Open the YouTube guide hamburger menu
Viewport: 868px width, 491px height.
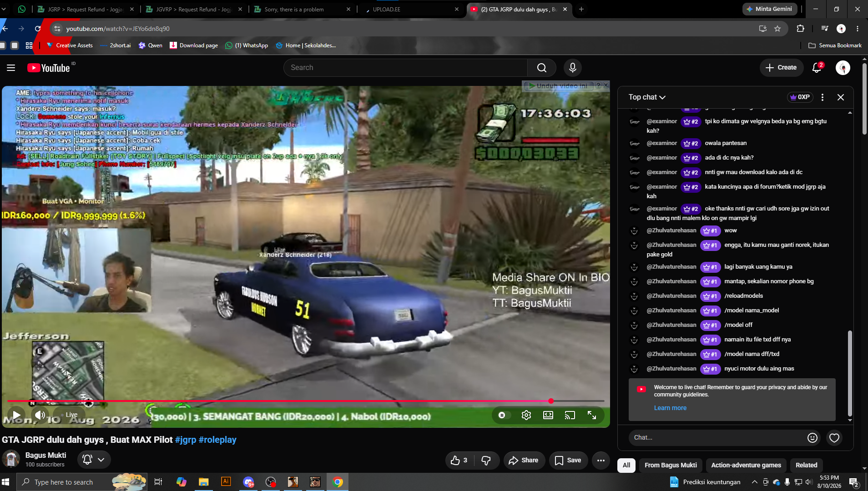pyautogui.click(x=11, y=68)
